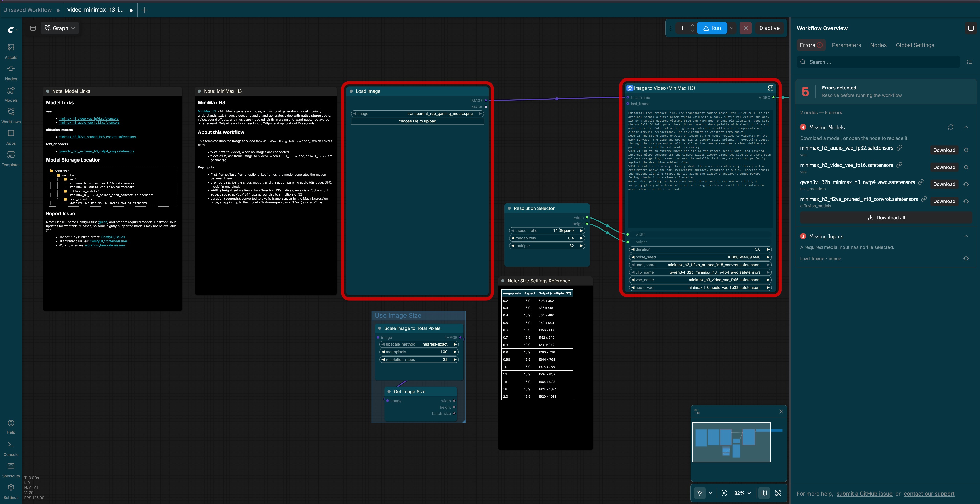980x504 pixels.
Task: Download all missing models
Action: pyautogui.click(x=886, y=217)
